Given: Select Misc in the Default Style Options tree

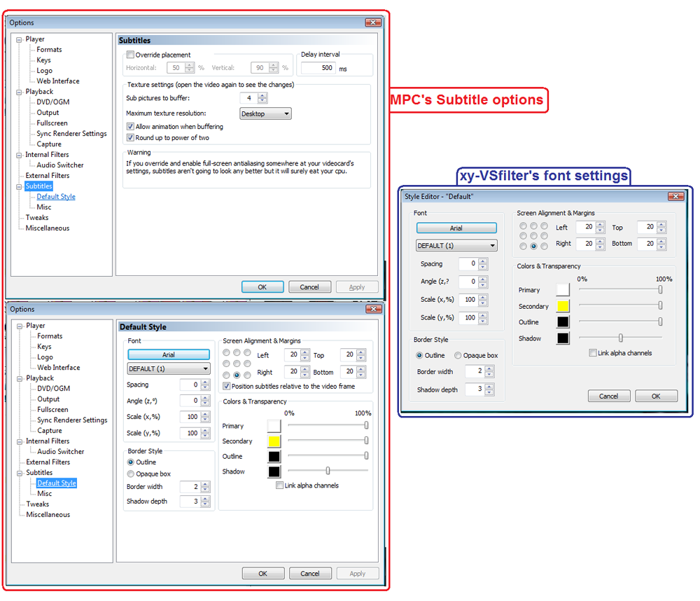Looking at the screenshot, I should [45, 493].
